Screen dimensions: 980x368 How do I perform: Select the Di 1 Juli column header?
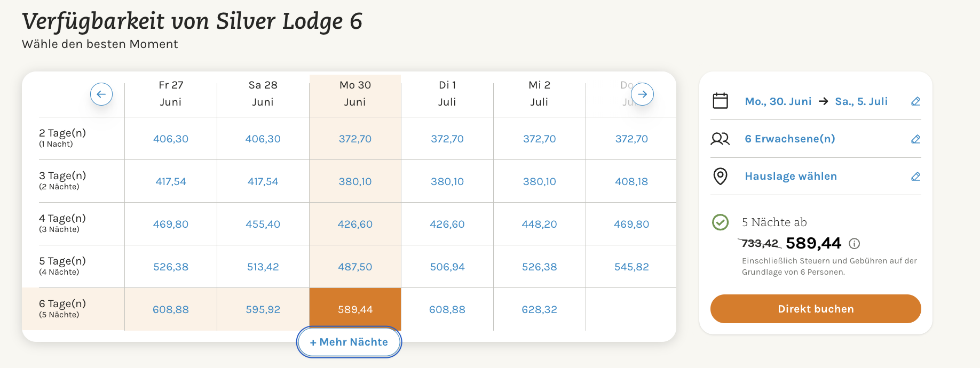447,93
